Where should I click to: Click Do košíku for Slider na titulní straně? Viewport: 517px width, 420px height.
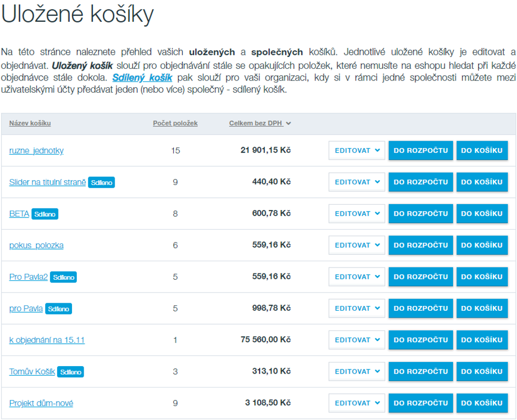pos(481,182)
